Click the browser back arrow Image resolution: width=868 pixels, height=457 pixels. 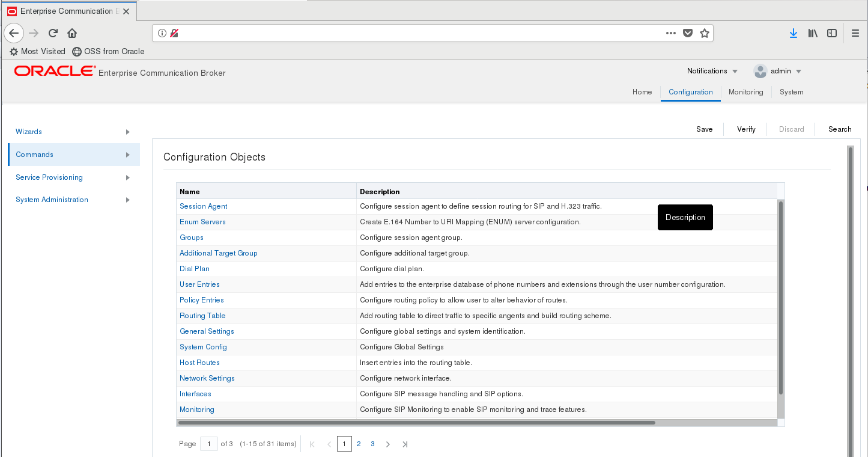pos(14,34)
